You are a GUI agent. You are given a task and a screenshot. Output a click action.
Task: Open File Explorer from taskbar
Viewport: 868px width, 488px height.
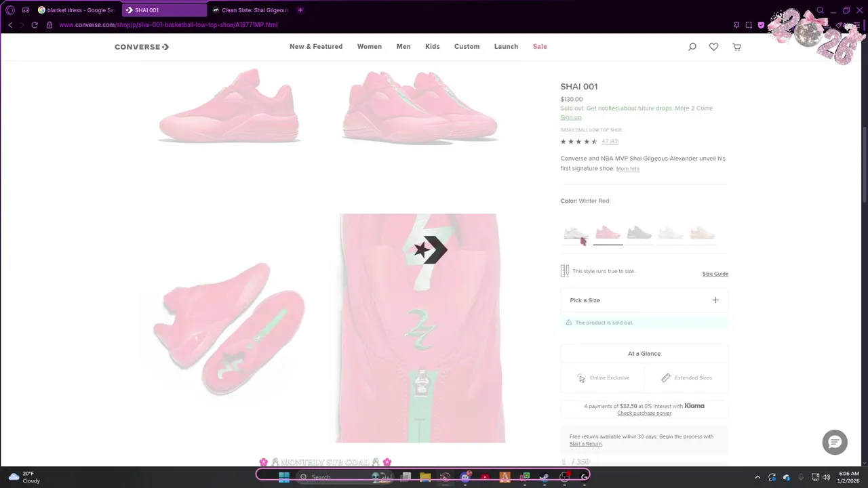425,476
